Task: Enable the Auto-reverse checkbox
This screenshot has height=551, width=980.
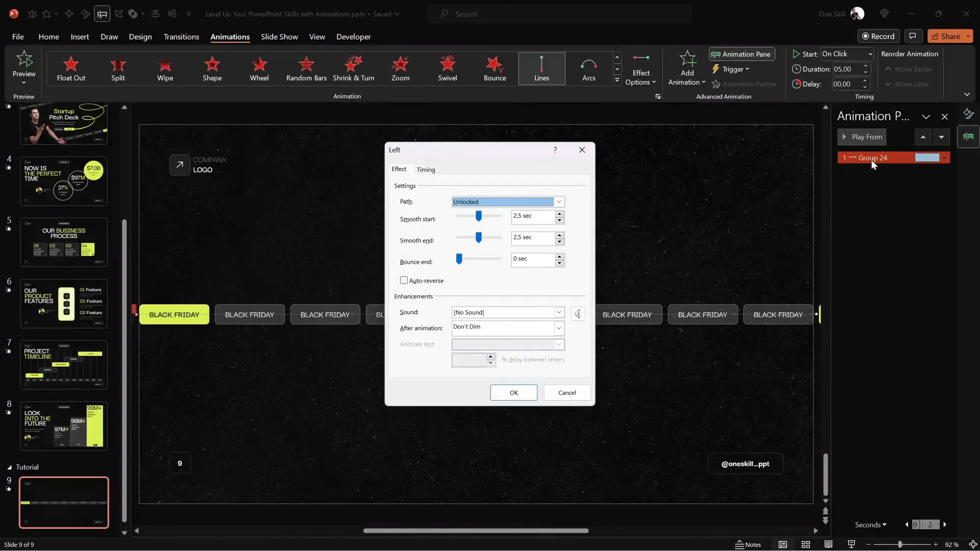Action: click(404, 280)
